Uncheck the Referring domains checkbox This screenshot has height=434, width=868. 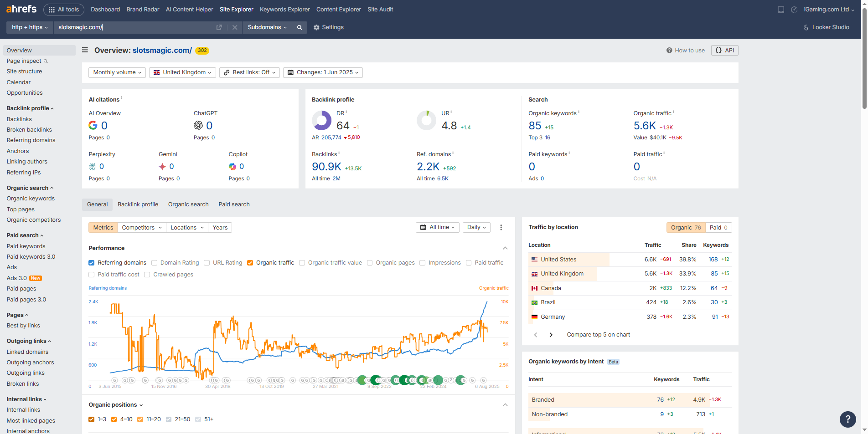[x=92, y=263]
